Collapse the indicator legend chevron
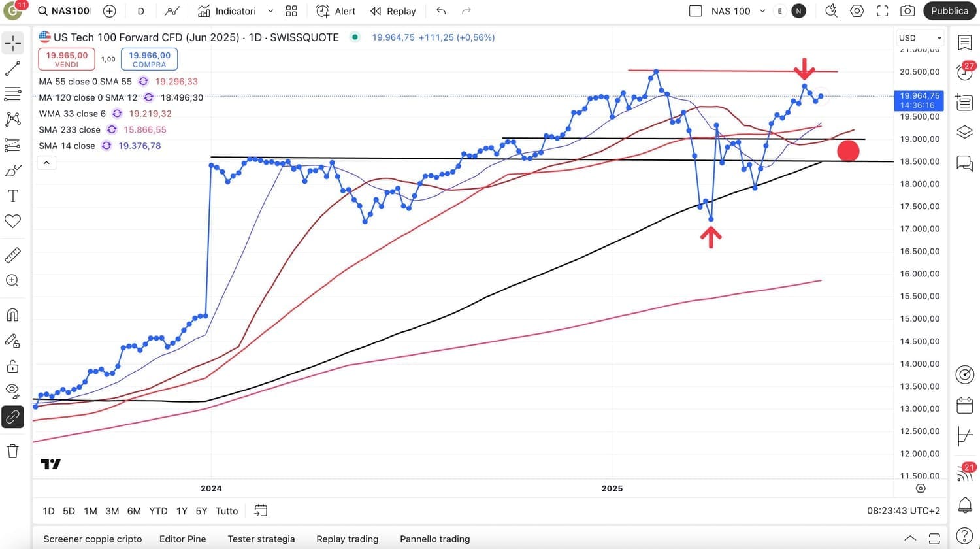The height and width of the screenshot is (549, 980). (46, 162)
